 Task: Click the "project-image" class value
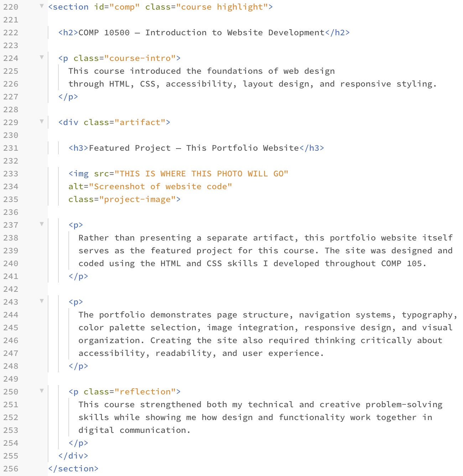pyautogui.click(x=137, y=200)
